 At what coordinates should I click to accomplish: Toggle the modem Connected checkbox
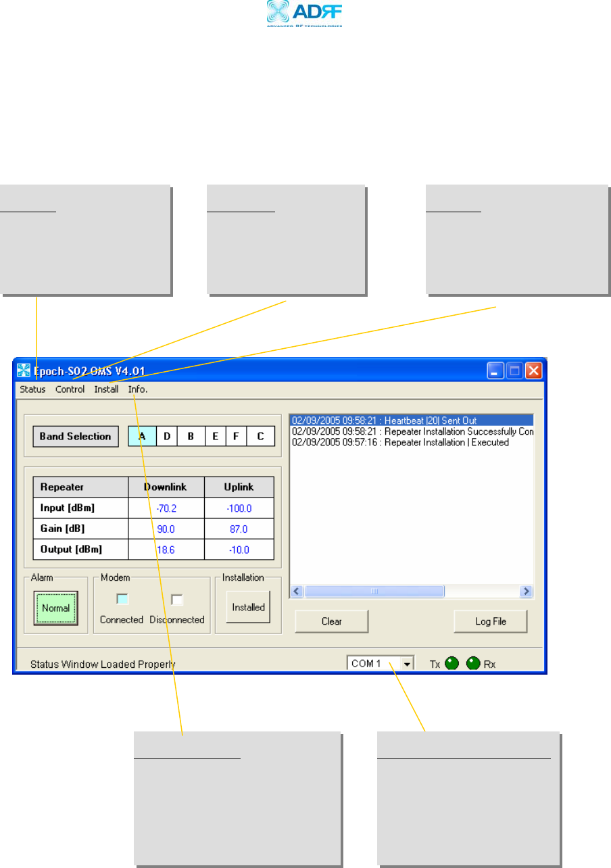[122, 599]
